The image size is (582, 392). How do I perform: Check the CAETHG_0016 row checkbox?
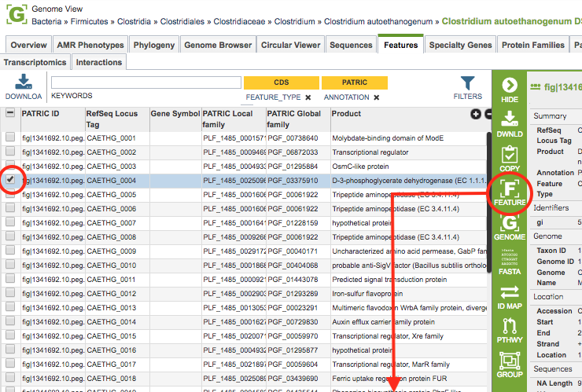coord(10,349)
